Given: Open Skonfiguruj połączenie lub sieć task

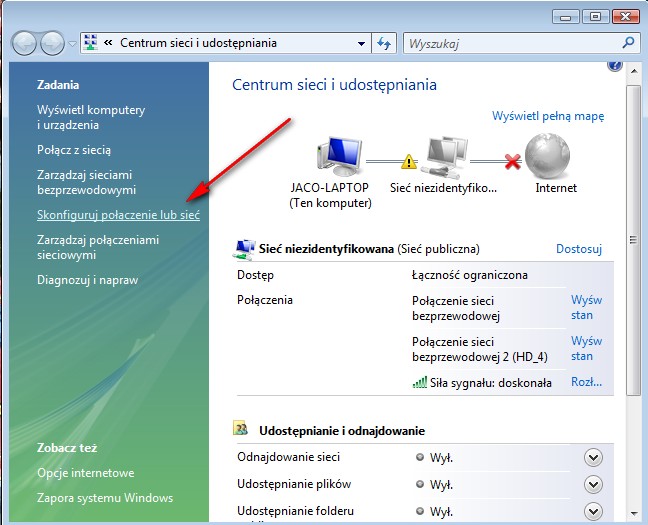Looking at the screenshot, I should [x=118, y=214].
